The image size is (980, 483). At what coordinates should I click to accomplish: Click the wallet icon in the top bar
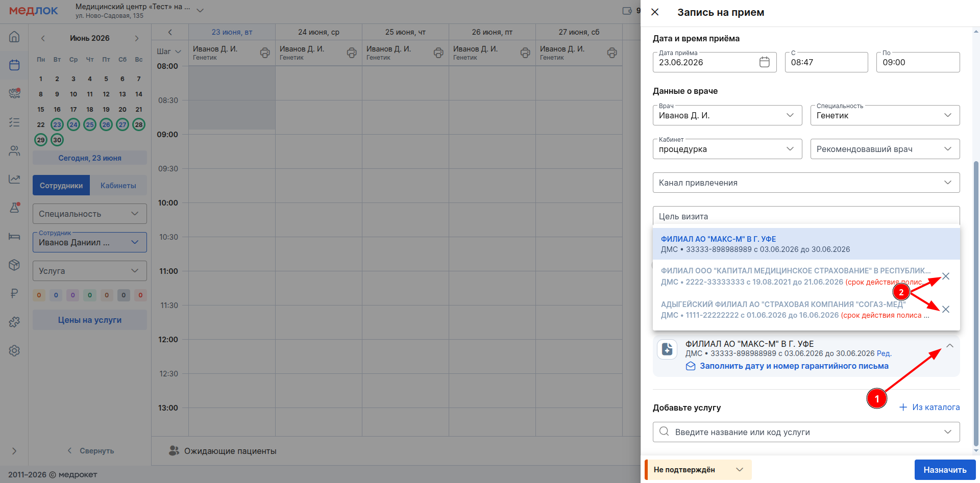[x=627, y=11]
